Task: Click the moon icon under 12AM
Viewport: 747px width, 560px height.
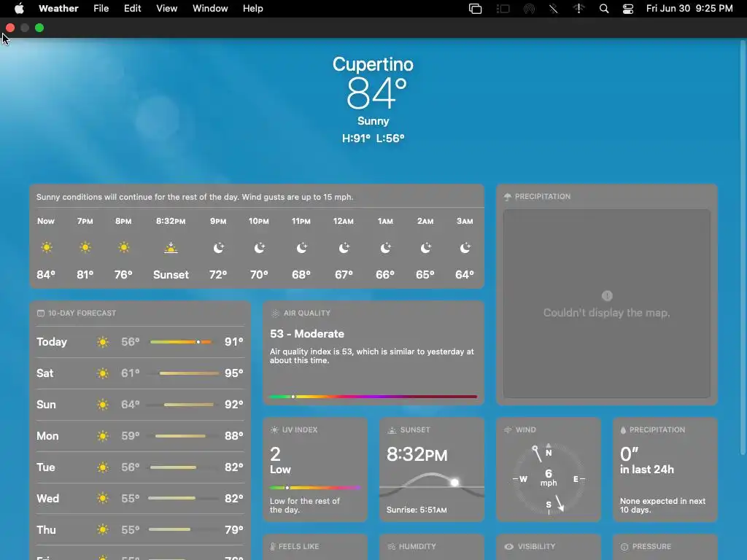Action: (344, 248)
